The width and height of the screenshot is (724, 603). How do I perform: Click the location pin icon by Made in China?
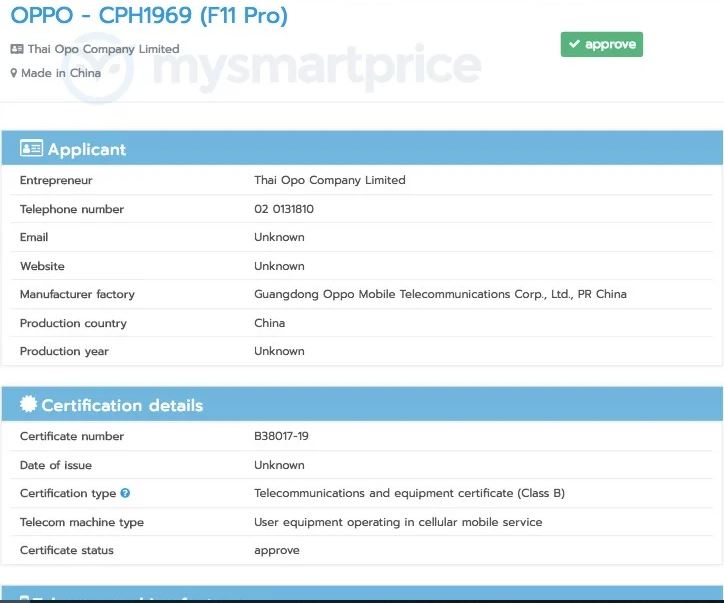pyautogui.click(x=13, y=73)
